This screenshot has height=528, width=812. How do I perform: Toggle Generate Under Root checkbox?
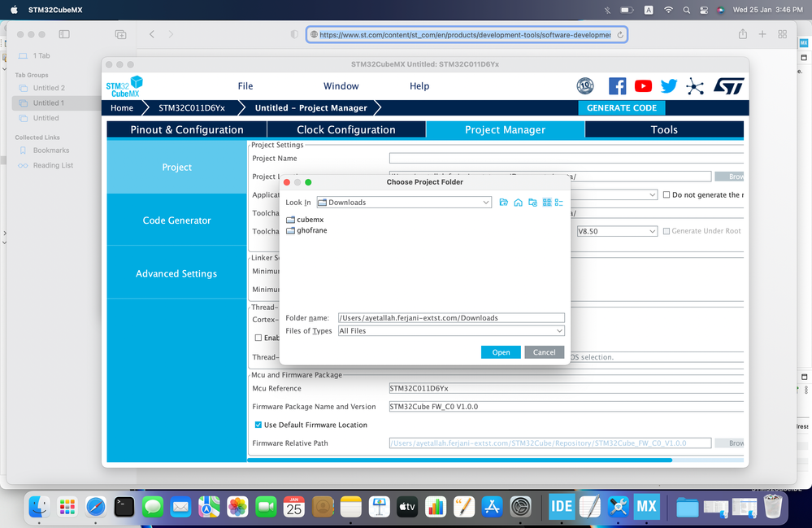667,231
